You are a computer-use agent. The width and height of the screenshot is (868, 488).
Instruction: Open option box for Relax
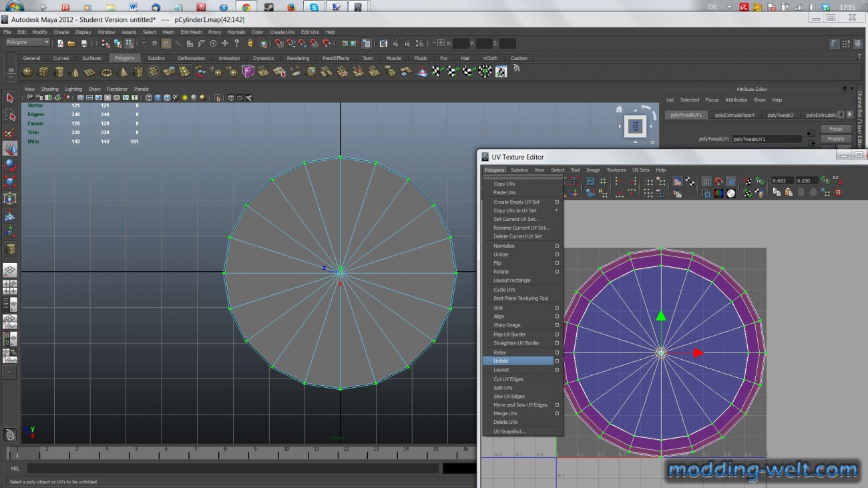coord(557,352)
